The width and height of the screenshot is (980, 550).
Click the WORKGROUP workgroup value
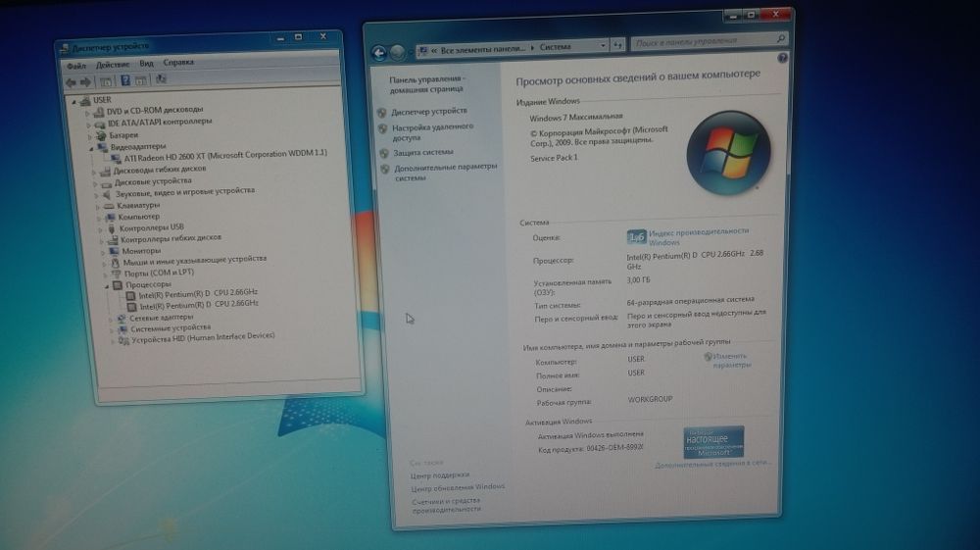(650, 399)
